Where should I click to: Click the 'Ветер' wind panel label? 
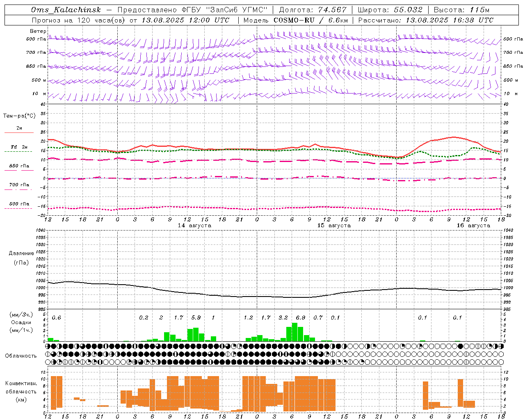coord(38,31)
